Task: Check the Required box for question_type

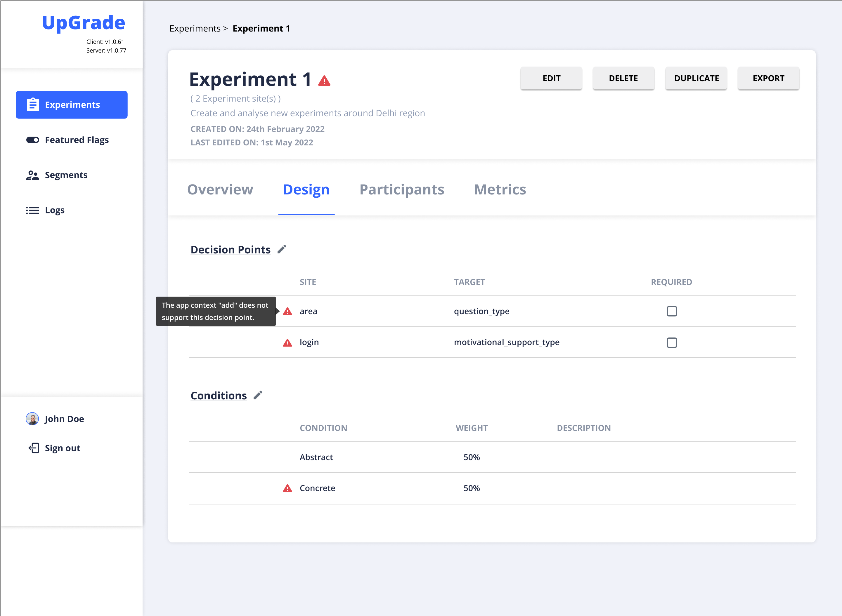Action: 672,311
